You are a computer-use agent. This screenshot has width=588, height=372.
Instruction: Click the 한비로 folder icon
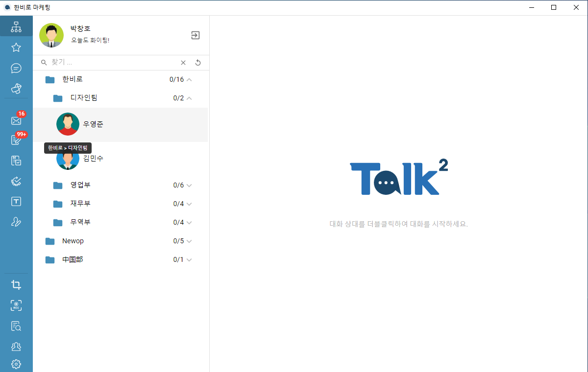(x=50, y=80)
